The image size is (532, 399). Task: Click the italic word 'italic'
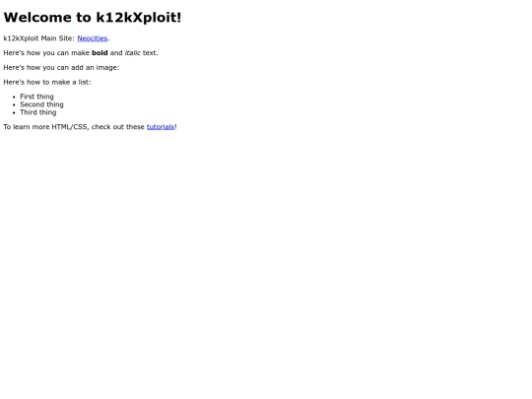point(133,53)
